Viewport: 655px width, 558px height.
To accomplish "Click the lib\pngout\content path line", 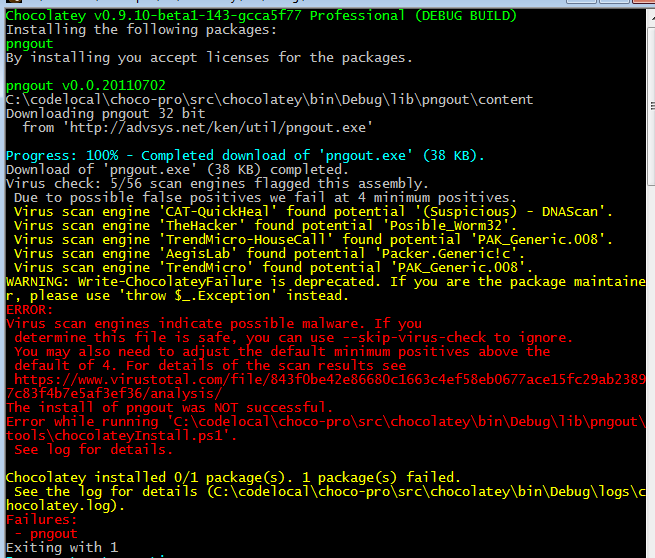I will [269, 100].
